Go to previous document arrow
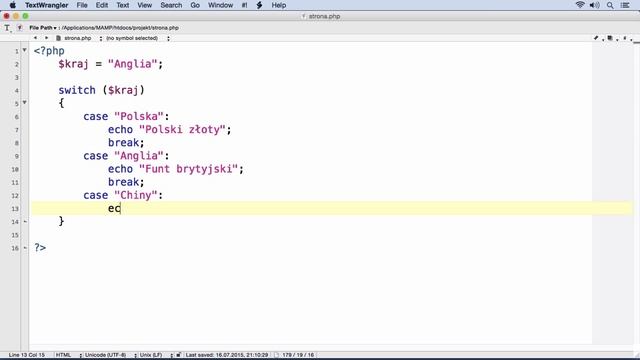The height and width of the screenshot is (360, 640). pos(36,38)
